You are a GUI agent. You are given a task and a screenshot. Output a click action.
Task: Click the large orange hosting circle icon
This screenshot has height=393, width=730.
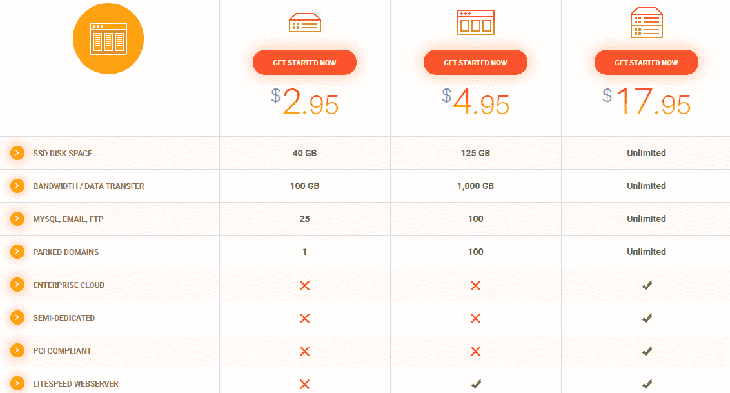pyautogui.click(x=108, y=38)
